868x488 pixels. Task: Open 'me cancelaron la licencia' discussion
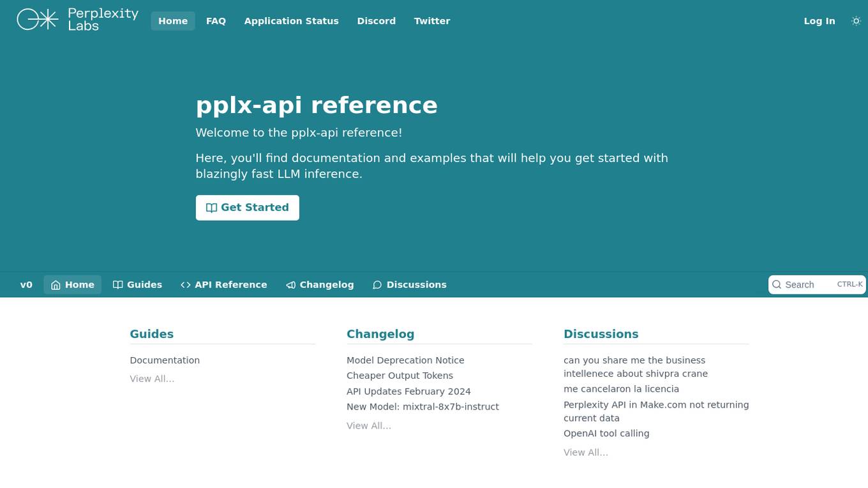click(x=621, y=389)
